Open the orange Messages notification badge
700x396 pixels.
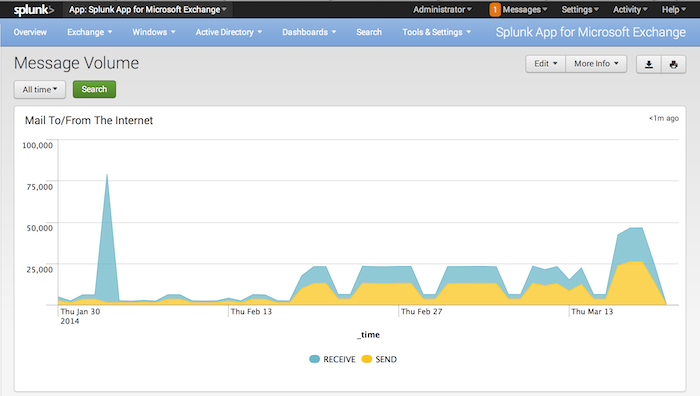click(x=495, y=9)
